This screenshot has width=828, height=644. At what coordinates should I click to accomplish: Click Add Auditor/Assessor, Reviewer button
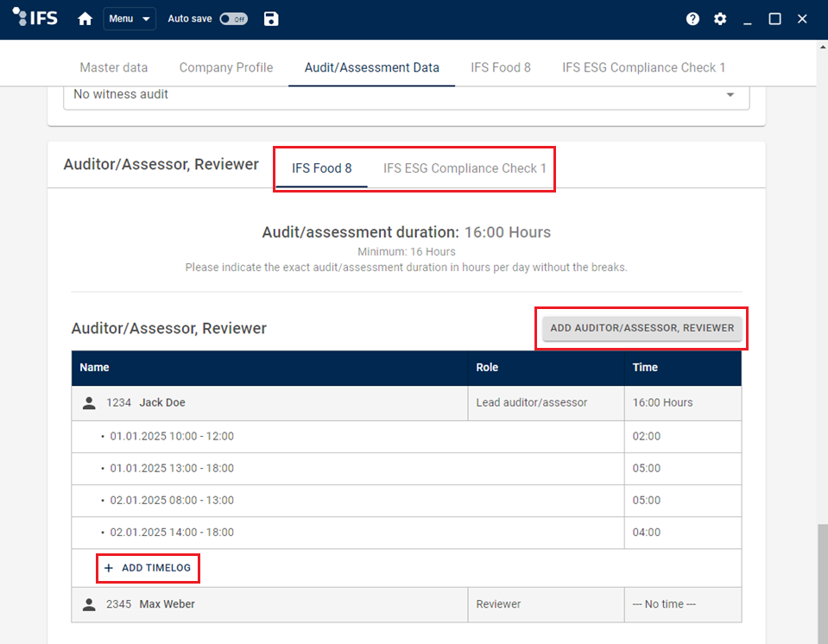(642, 328)
